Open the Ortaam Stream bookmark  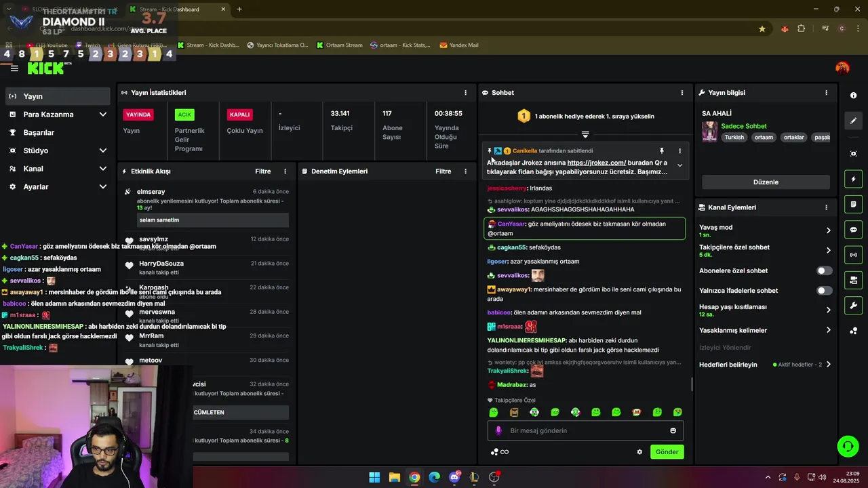click(x=340, y=45)
